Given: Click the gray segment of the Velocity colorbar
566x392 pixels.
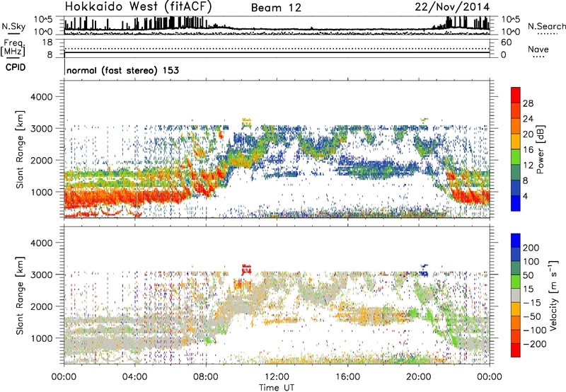Looking at the screenshot, I should [x=516, y=296].
